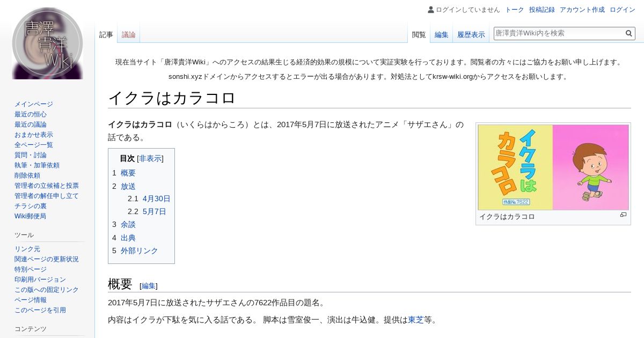
Task: Open 最近の恒心 sidebar link
Action: pos(31,114)
